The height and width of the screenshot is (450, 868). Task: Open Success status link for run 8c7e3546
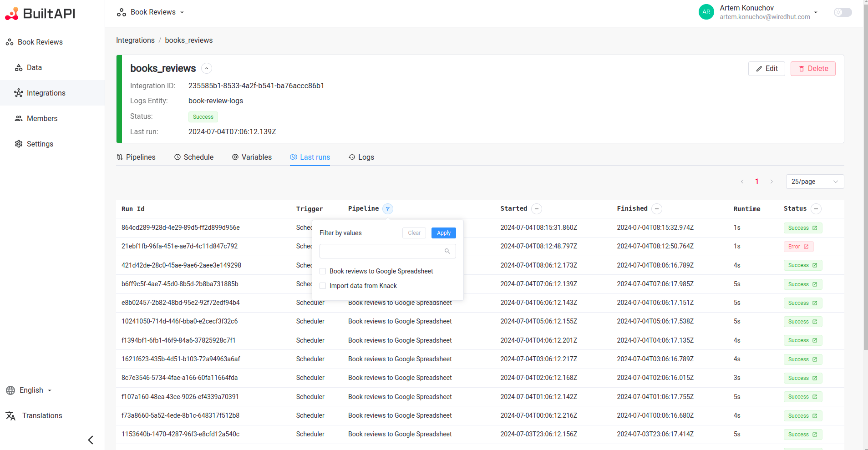click(x=803, y=378)
